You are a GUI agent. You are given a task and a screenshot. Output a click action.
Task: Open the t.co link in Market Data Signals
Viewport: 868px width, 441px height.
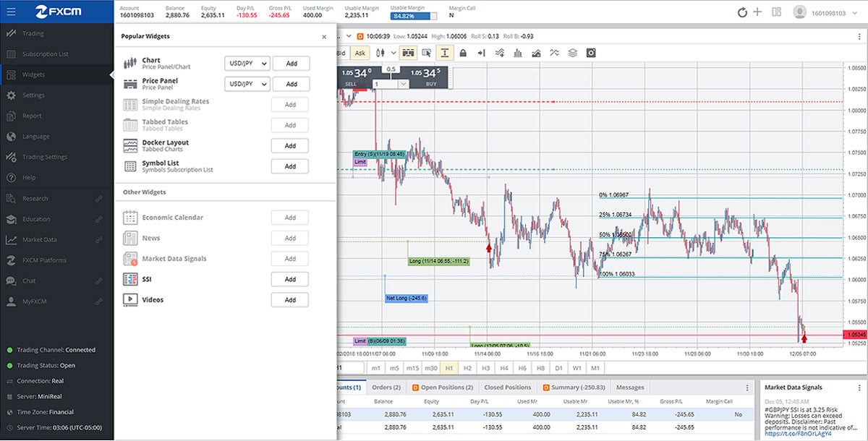tap(798, 434)
